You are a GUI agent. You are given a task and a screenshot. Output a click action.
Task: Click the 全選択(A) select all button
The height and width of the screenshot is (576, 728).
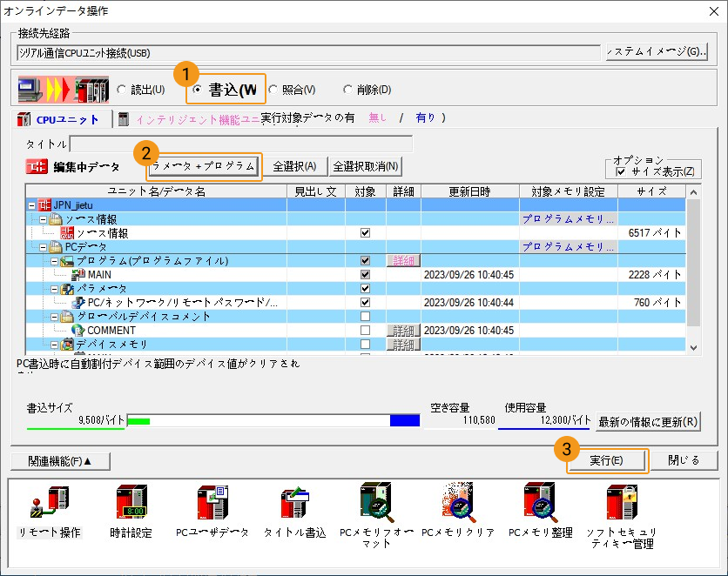(x=295, y=166)
